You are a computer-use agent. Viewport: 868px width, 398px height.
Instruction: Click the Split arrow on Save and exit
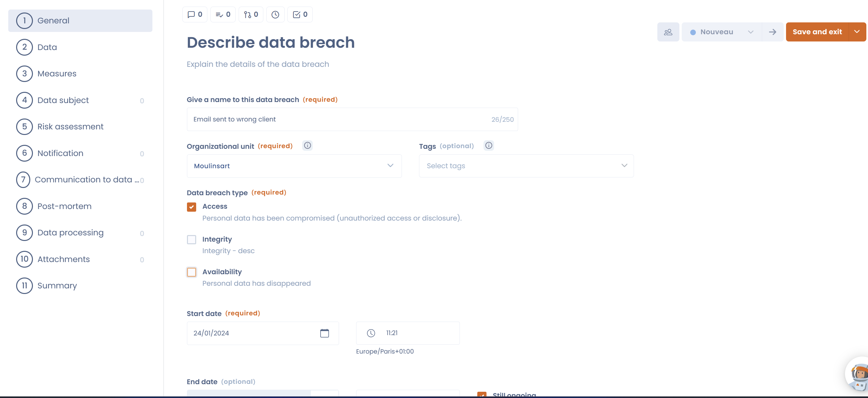[857, 32]
